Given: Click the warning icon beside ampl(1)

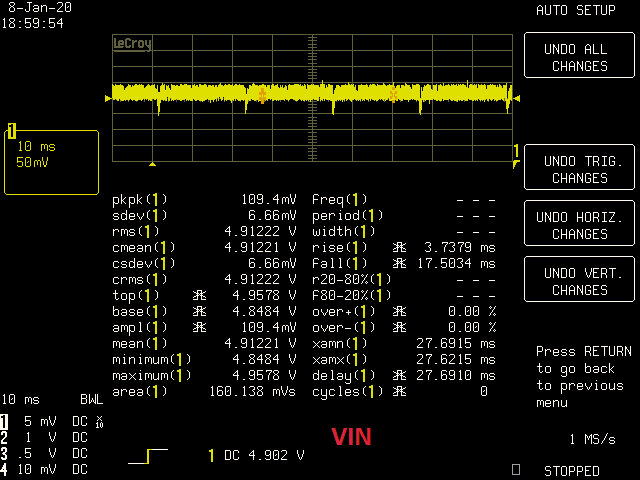Looking at the screenshot, I should click(199, 327).
